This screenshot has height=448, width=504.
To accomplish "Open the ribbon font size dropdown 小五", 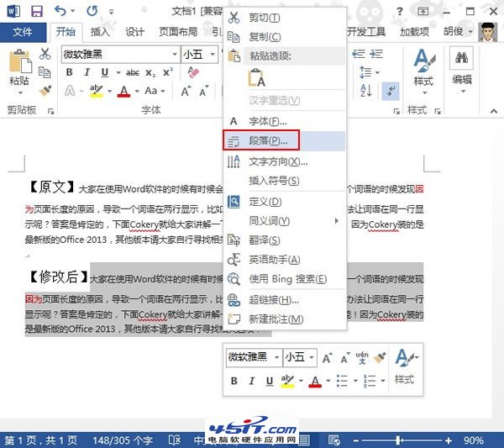I will 213,54.
